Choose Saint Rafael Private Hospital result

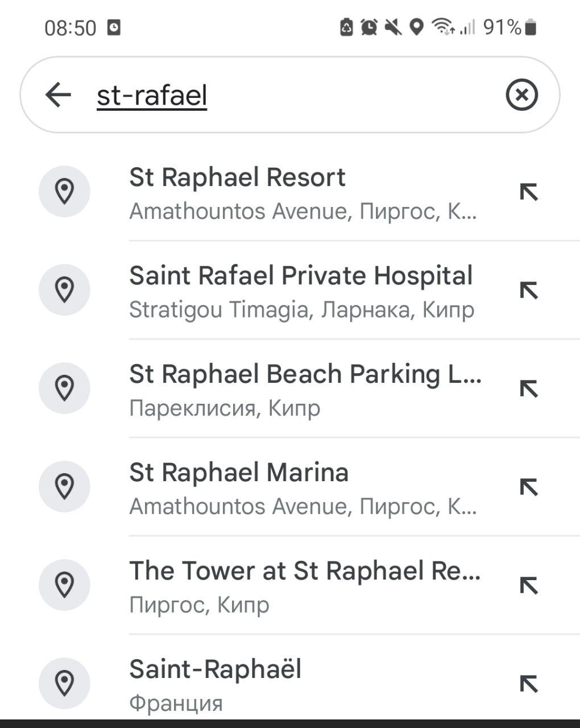[301, 291]
